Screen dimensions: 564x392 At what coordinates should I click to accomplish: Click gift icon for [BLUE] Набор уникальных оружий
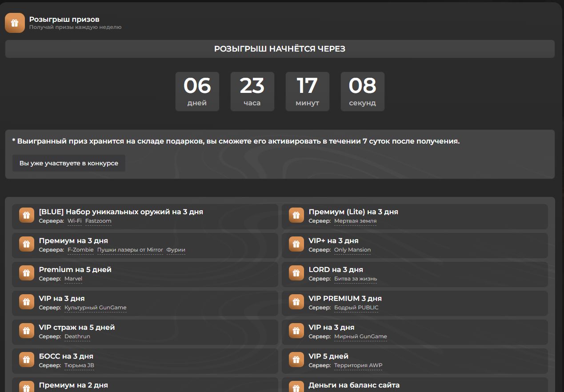tap(27, 216)
